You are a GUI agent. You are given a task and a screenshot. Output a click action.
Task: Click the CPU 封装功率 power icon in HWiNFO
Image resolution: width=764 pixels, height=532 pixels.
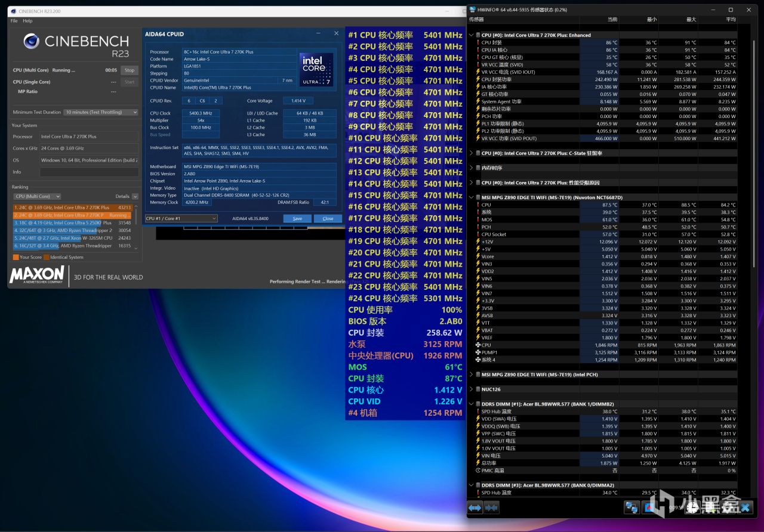pos(478,79)
